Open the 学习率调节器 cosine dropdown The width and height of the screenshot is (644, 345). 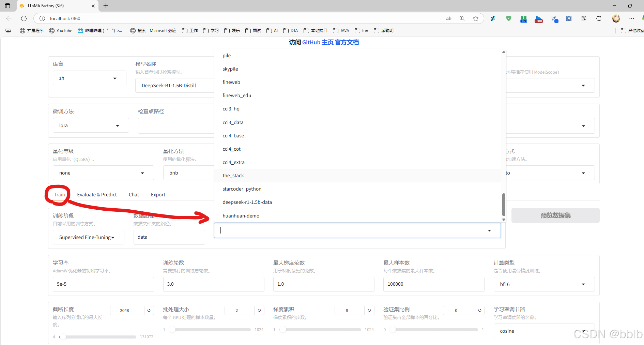pyautogui.click(x=544, y=331)
